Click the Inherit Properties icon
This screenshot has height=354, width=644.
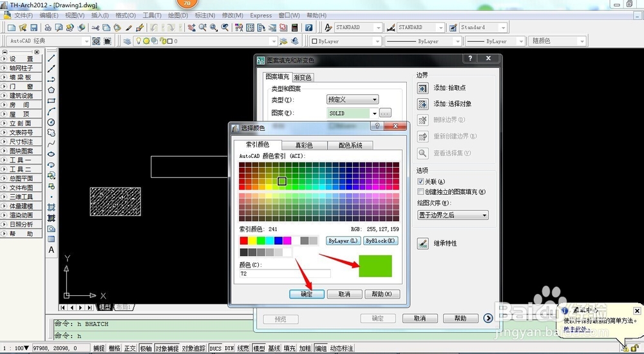coord(422,243)
